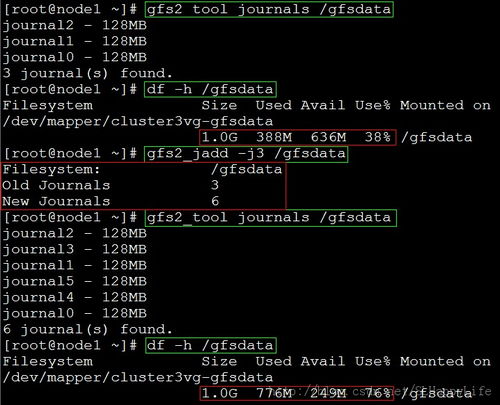Click the journal3 - 128MB line
This screenshot has height=405, width=500.
pos(75,249)
